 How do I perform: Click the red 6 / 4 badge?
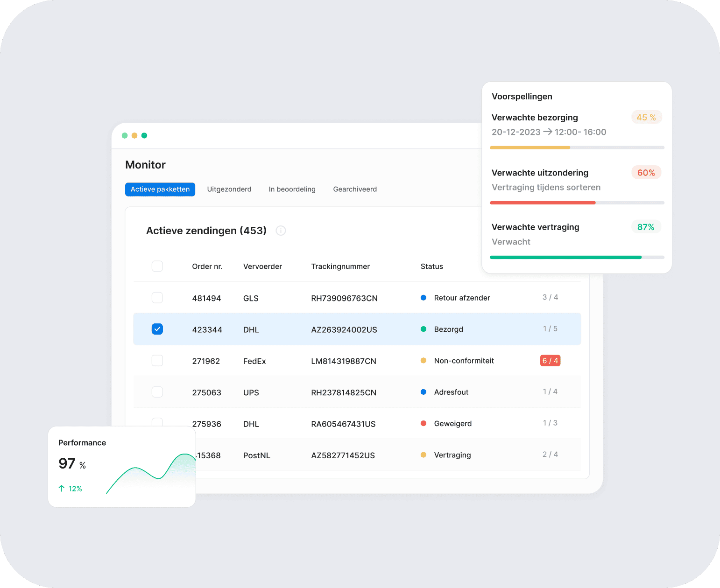click(550, 361)
